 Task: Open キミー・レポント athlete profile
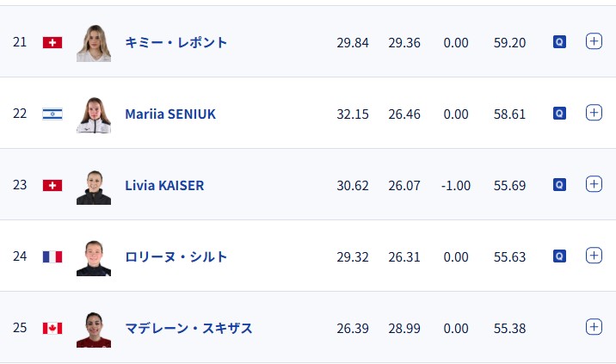[176, 42]
